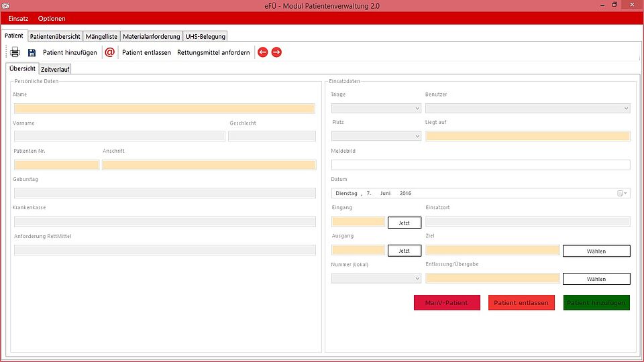This screenshot has height=362, width=644.
Task: Click the Geschlecht input field
Action: click(x=272, y=136)
